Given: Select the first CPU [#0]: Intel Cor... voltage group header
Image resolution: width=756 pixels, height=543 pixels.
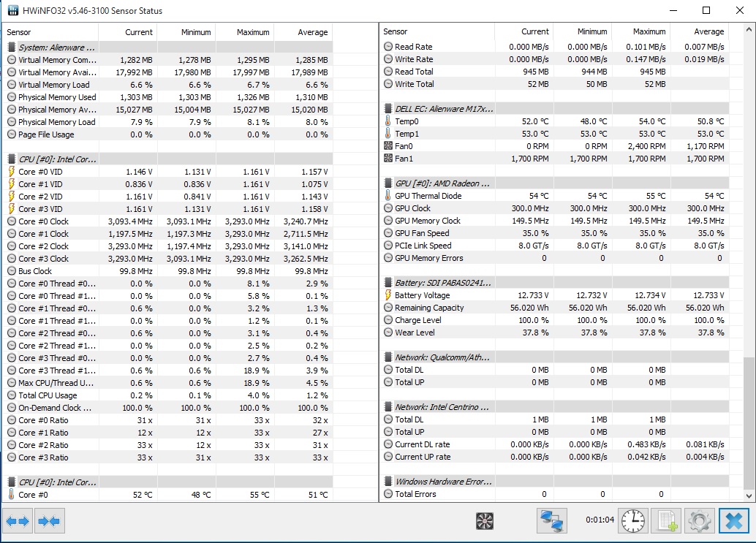Looking at the screenshot, I should pyautogui.click(x=169, y=159).
